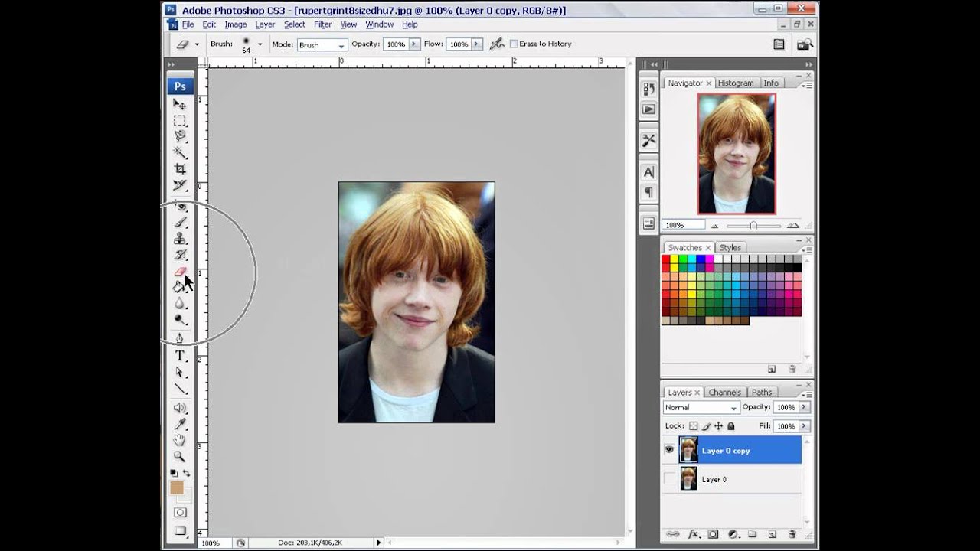Show Layer 0 via empty visibility box
980x551 pixels.
[x=669, y=479]
